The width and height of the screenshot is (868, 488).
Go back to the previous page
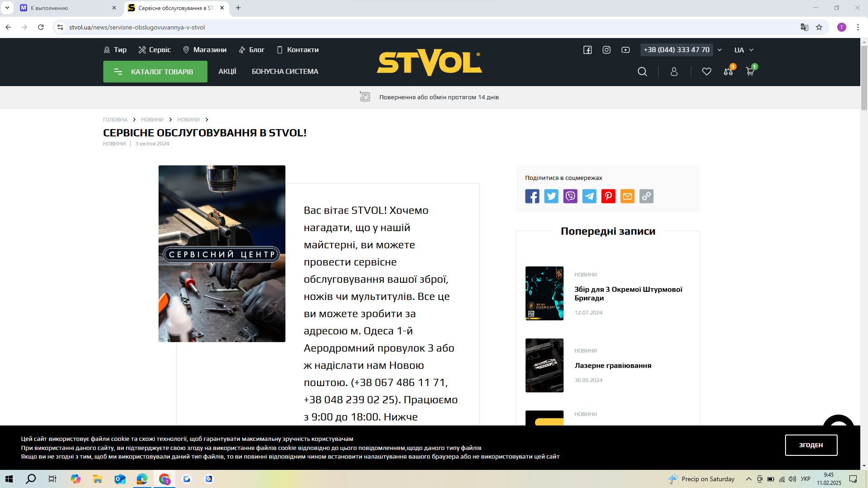[x=8, y=27]
